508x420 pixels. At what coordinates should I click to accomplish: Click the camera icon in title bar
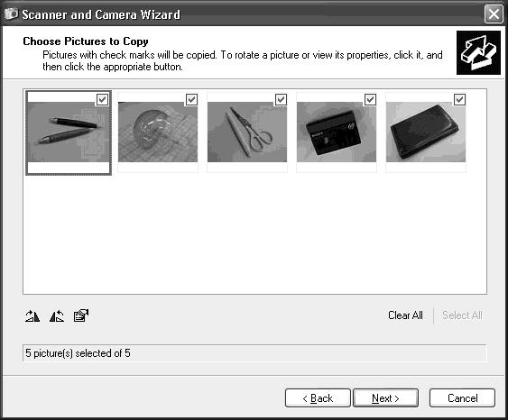11,14
